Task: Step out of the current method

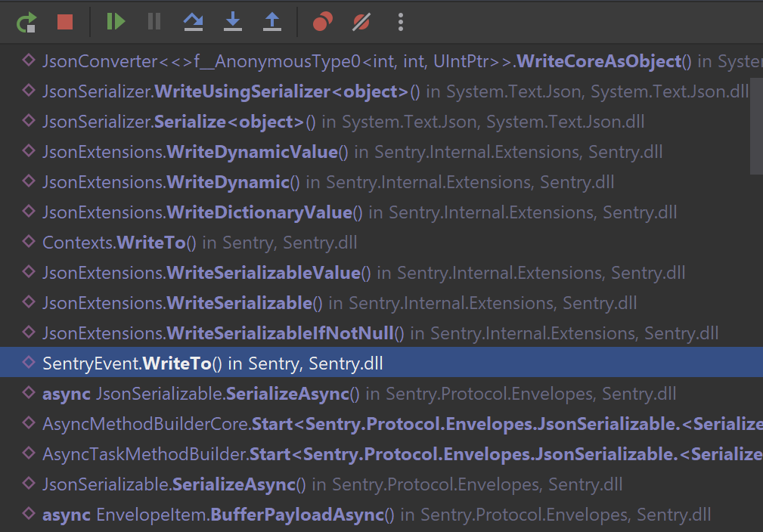Action: tap(271, 21)
